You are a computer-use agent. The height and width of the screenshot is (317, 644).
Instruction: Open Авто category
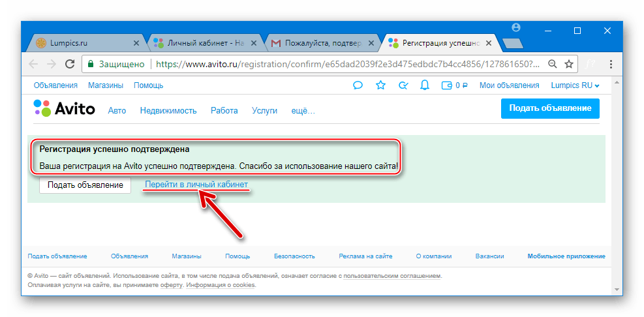coord(117,110)
